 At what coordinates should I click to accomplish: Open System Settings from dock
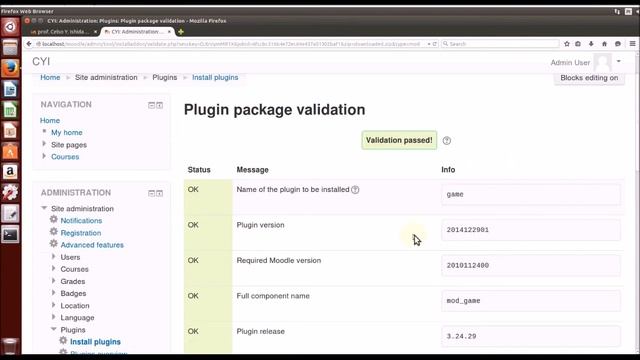(10, 193)
